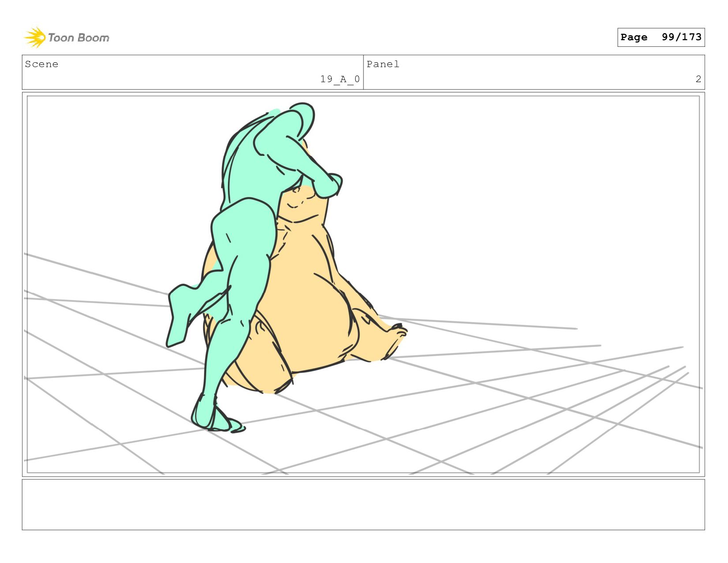This screenshot has height=563, width=728.
Task: Select the Page 99/173 indicator box
Action: point(661,37)
